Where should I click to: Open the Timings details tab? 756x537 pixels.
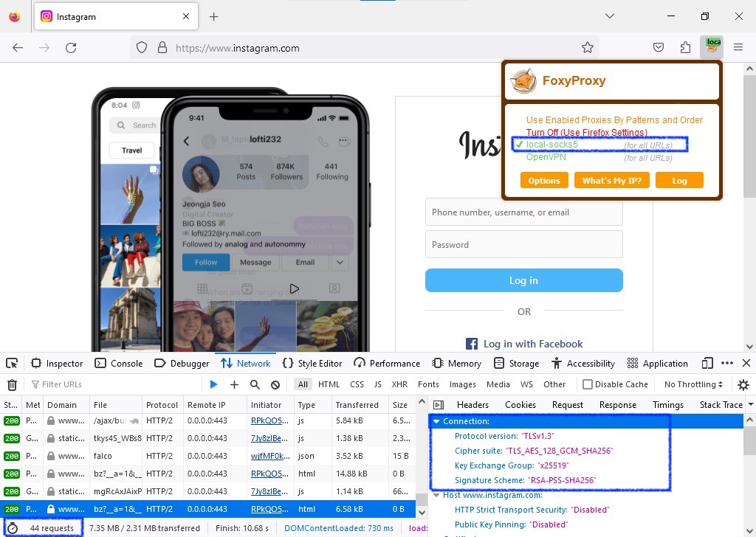point(667,405)
